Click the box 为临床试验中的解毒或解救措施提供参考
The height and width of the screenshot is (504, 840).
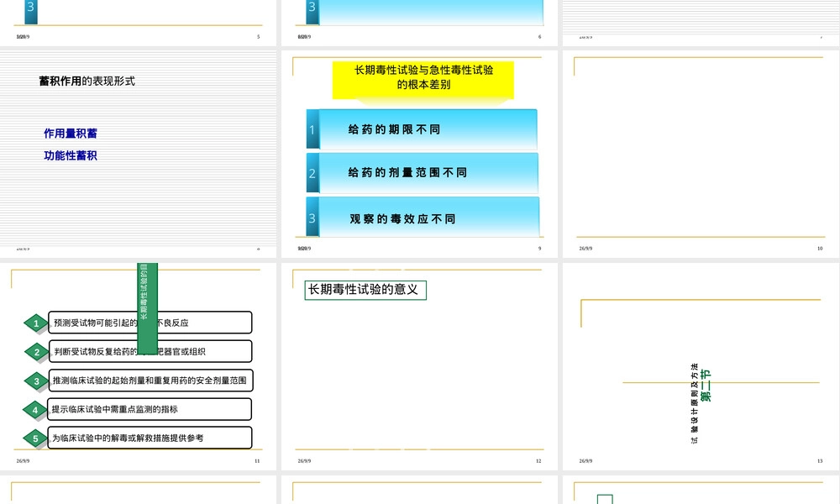(150, 438)
